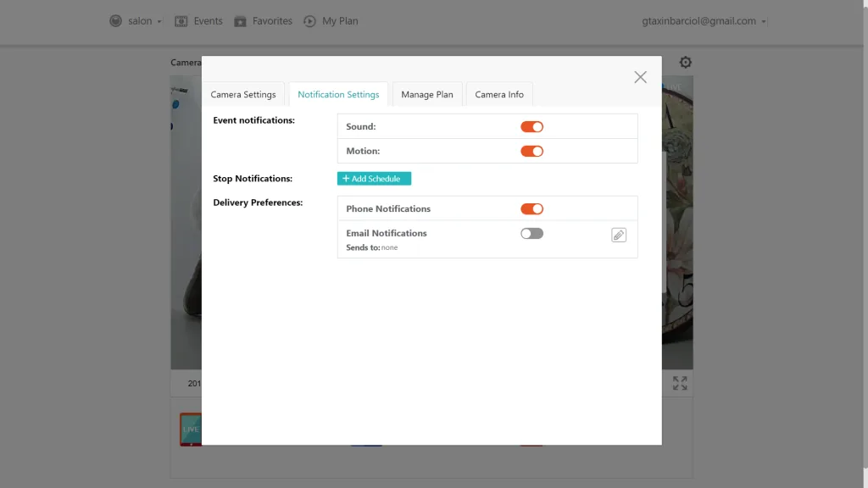This screenshot has height=488, width=868.
Task: Click the Add Schedule button
Action: [x=374, y=179]
